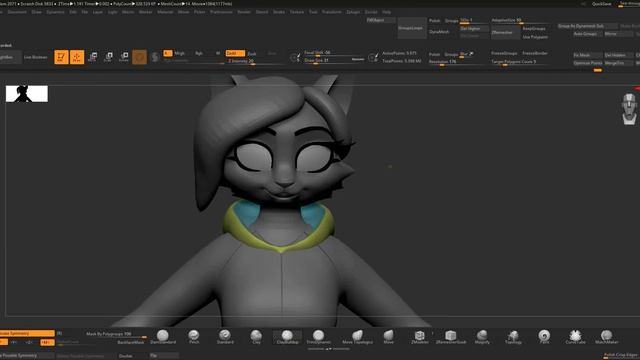
Task: Click the Del Hidden button
Action: coord(618,55)
